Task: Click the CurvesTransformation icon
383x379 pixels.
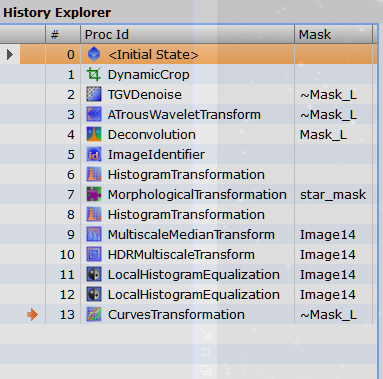Action: click(94, 314)
